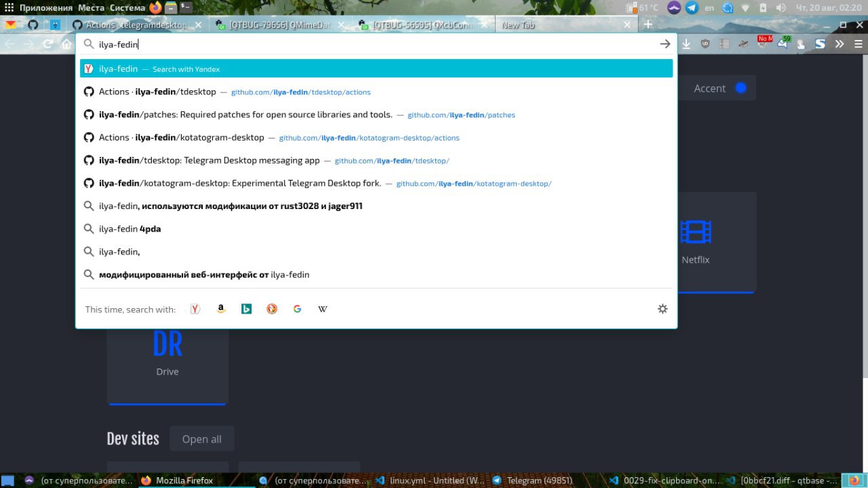Select ilya-fedin Search with Yandex suggestion
The width and height of the screenshot is (868, 488).
point(376,69)
